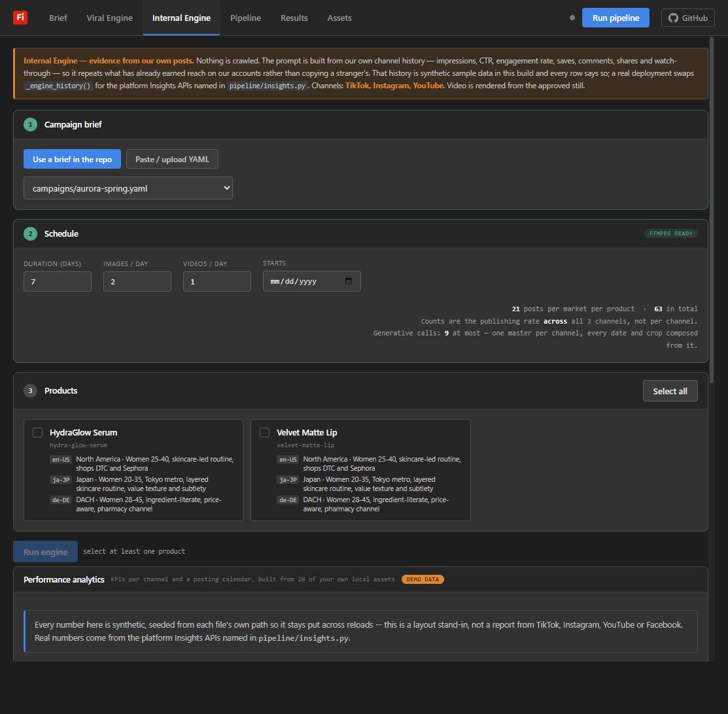Open the calendar picker in Starts field
The height and width of the screenshot is (714, 728).
pyautogui.click(x=349, y=281)
